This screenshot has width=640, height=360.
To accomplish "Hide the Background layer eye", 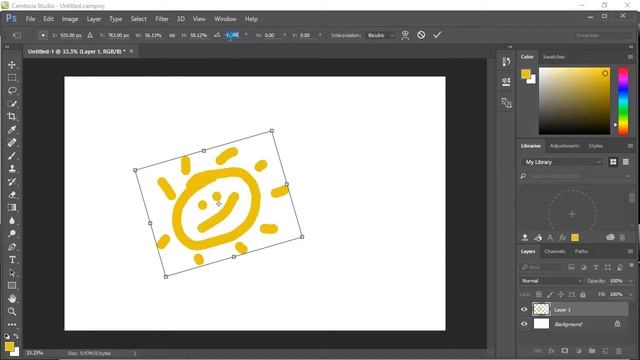I will point(524,324).
